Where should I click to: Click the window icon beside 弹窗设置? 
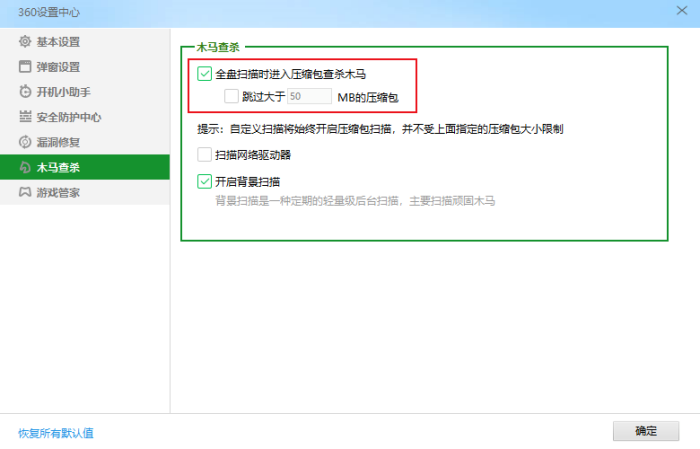point(25,67)
